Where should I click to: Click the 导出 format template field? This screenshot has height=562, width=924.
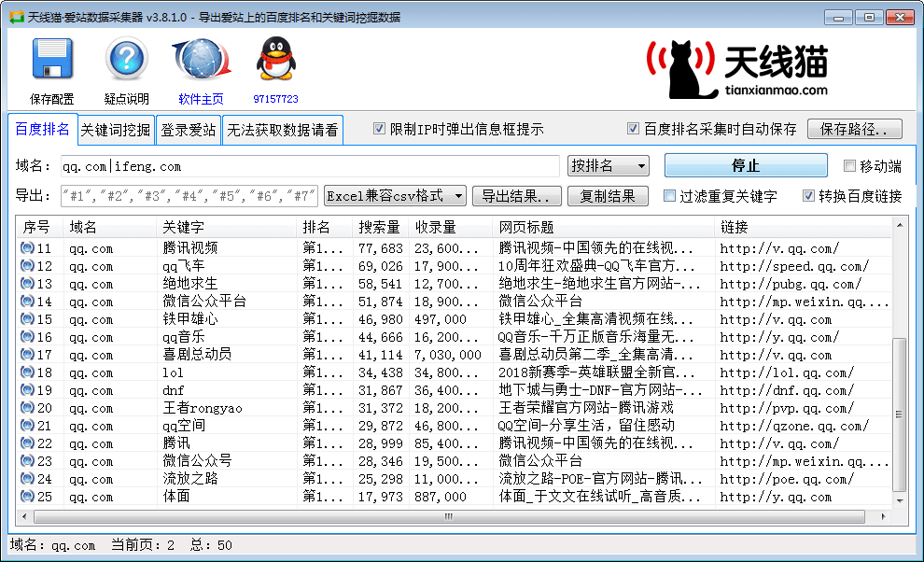coord(189,196)
